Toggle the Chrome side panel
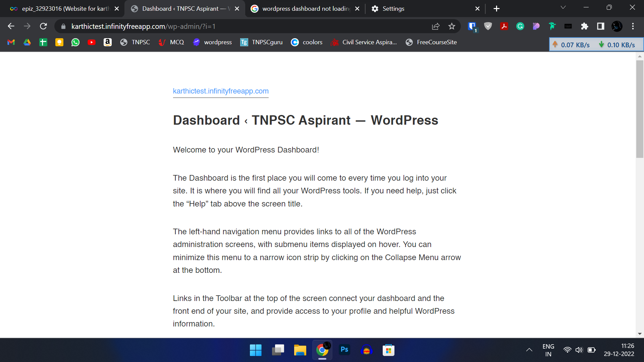This screenshot has height=362, width=644. point(601,26)
